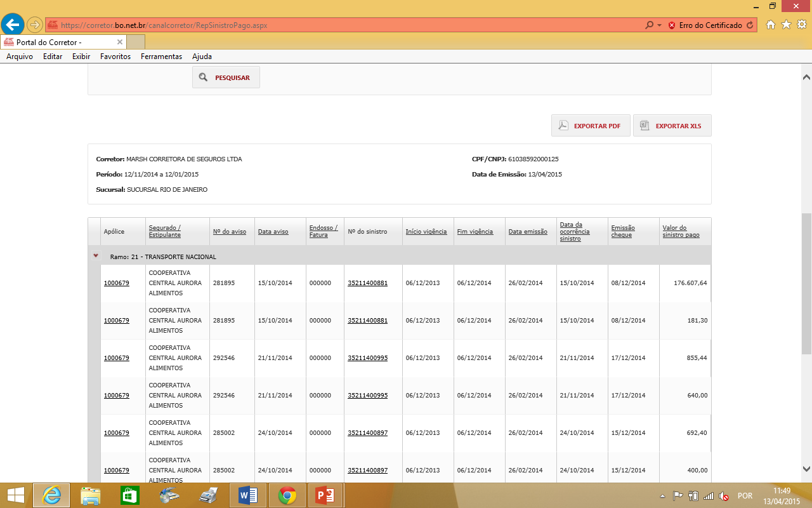The width and height of the screenshot is (812, 508).
Task: Open the Ferramentas menu
Action: coord(161,57)
